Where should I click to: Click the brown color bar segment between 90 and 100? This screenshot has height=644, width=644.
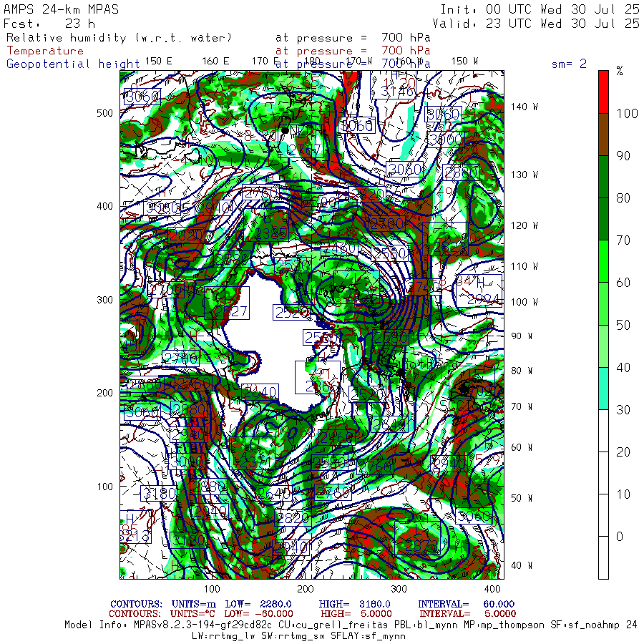pos(603,135)
